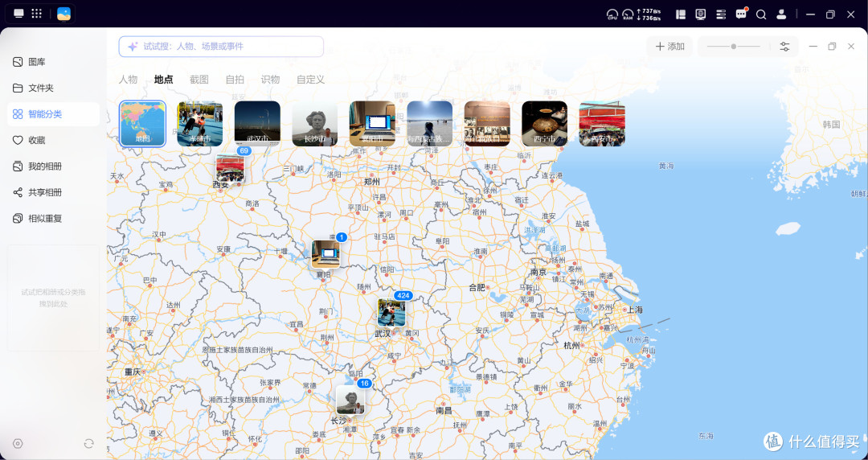
Task: Click the refresh sync icon in sidebar
Action: pos(88,443)
